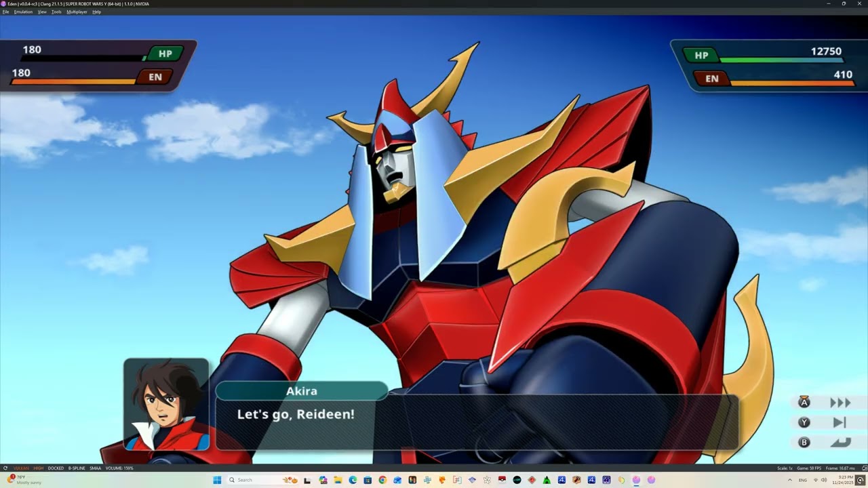This screenshot has height=488, width=868.
Task: Toggle the VULKAN graphics API indicator
Action: coord(21,468)
